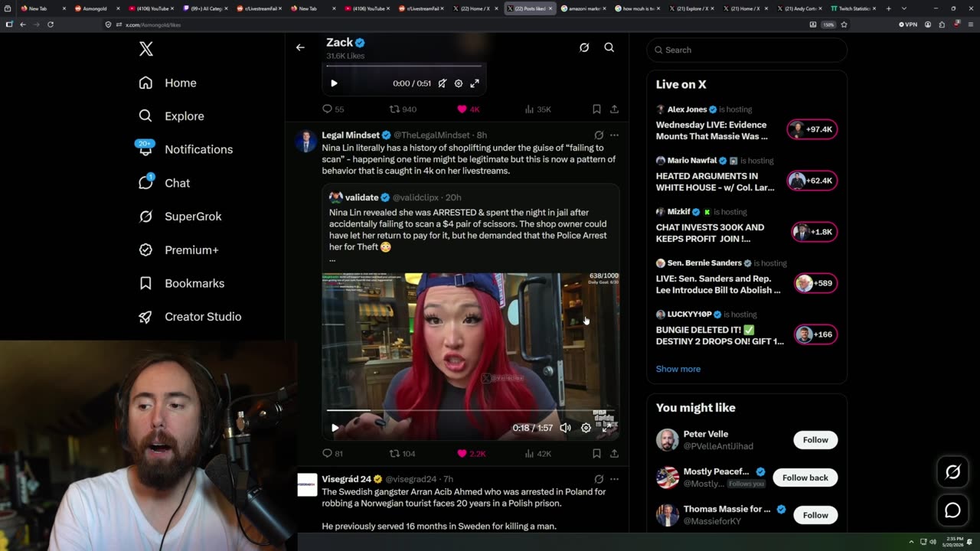Share the post with 35K views
Viewport: 980px width, 551px height.
(x=614, y=109)
